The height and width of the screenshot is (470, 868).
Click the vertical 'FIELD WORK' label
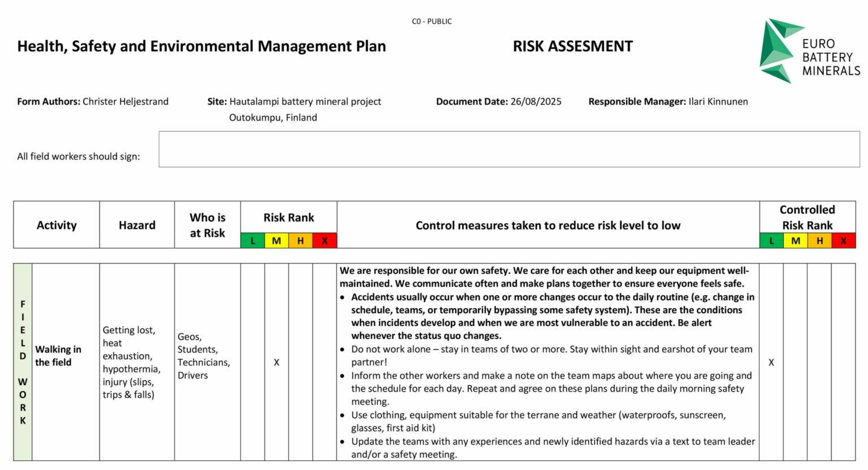tap(23, 362)
